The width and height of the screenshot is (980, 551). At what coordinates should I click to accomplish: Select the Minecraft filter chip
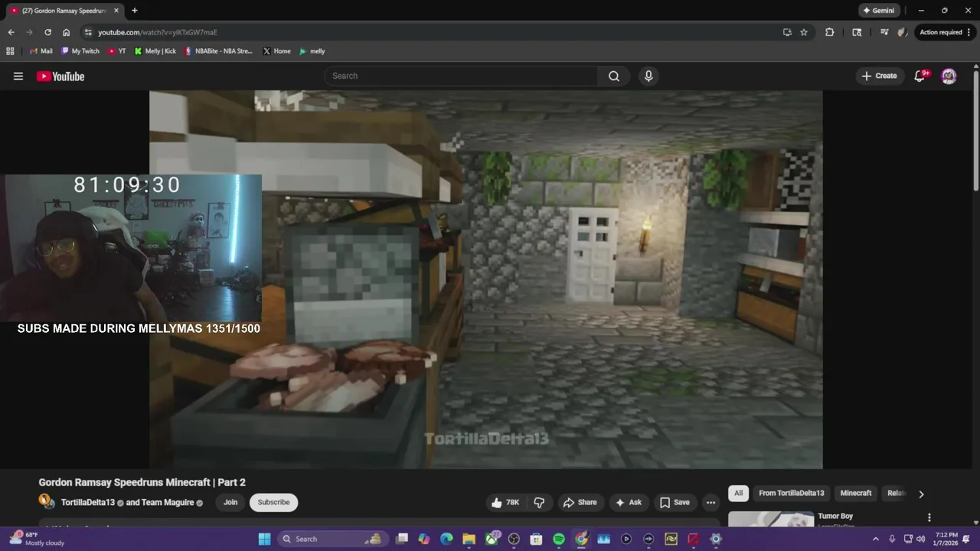(x=856, y=493)
